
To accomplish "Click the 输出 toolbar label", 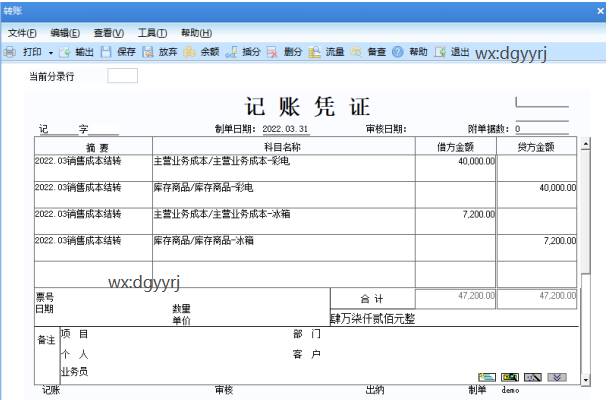I will click(x=84, y=52).
